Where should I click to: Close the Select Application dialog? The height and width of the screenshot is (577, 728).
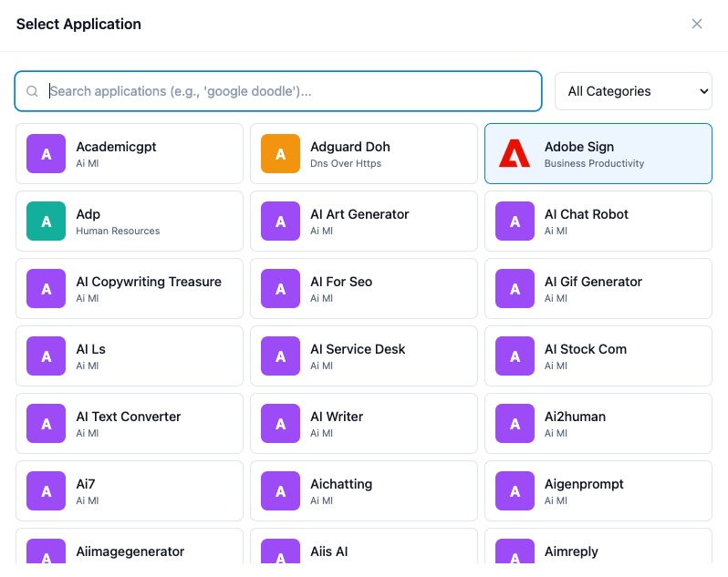(696, 24)
